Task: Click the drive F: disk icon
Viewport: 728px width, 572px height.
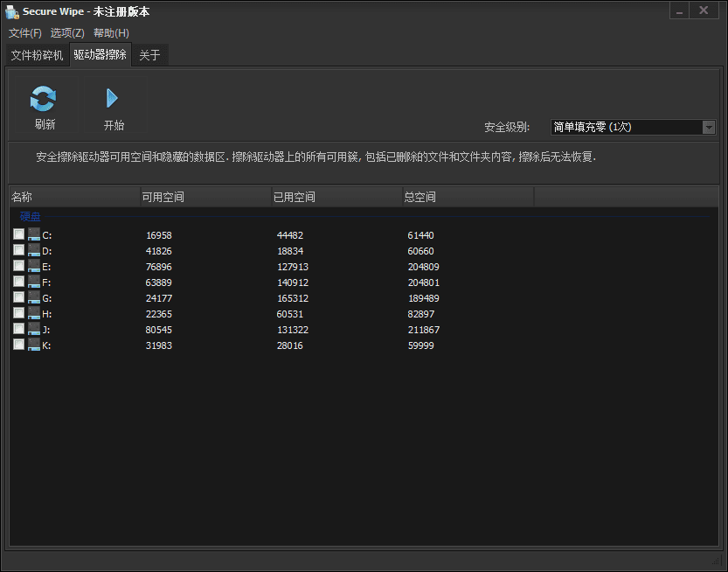Action: [x=33, y=282]
